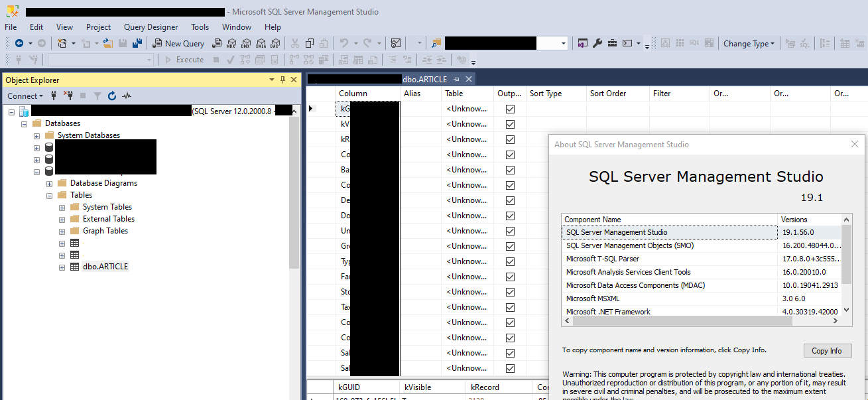Uncheck Output box in kR row
868x400 pixels.
click(510, 139)
